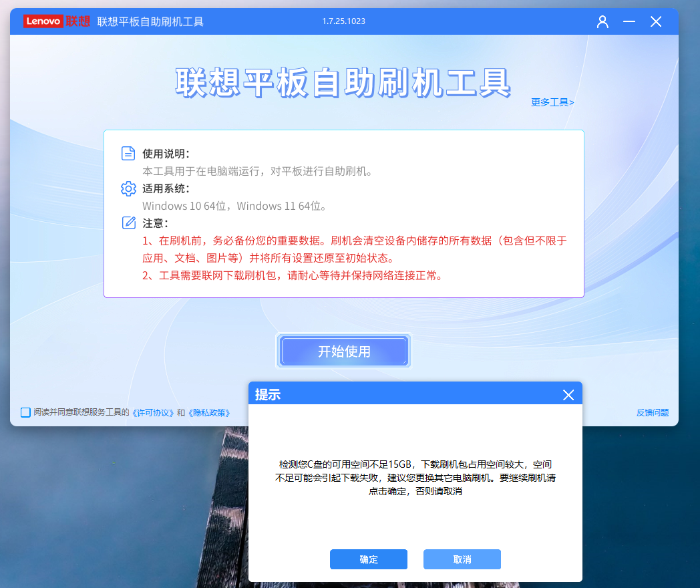The height and width of the screenshot is (588, 700).
Task: Minimize the flashing tool window
Action: pos(629,21)
